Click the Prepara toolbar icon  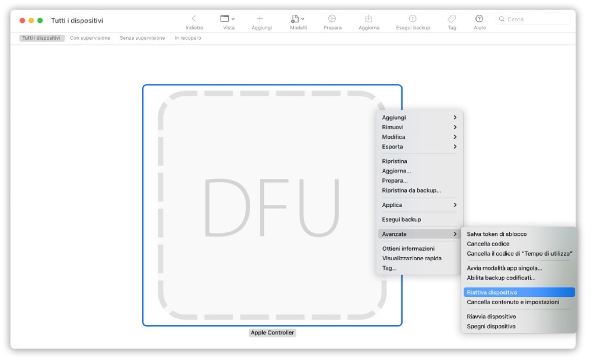[x=332, y=19]
